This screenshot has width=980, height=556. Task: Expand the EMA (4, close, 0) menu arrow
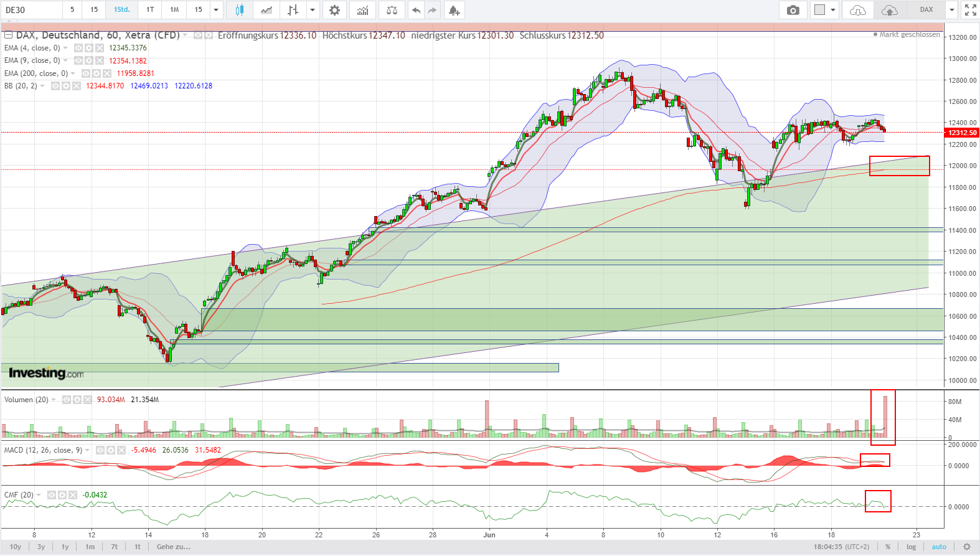[x=65, y=48]
